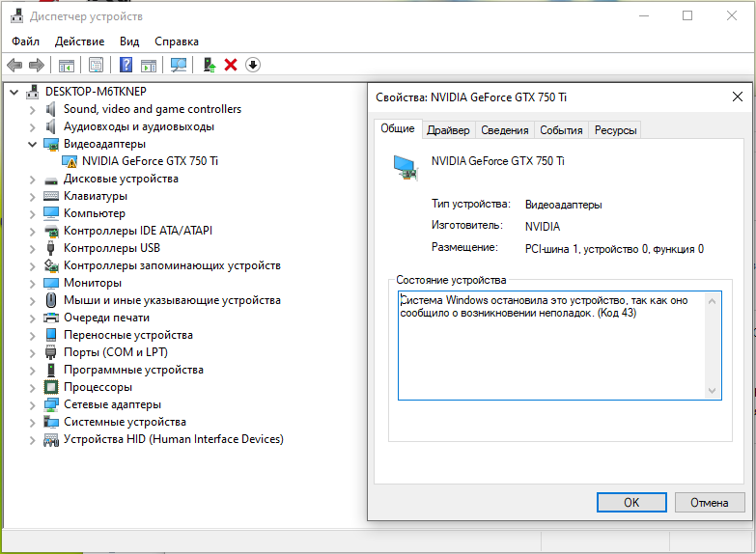Click Disable device down-arrow icon
The height and width of the screenshot is (554, 756).
[253, 65]
